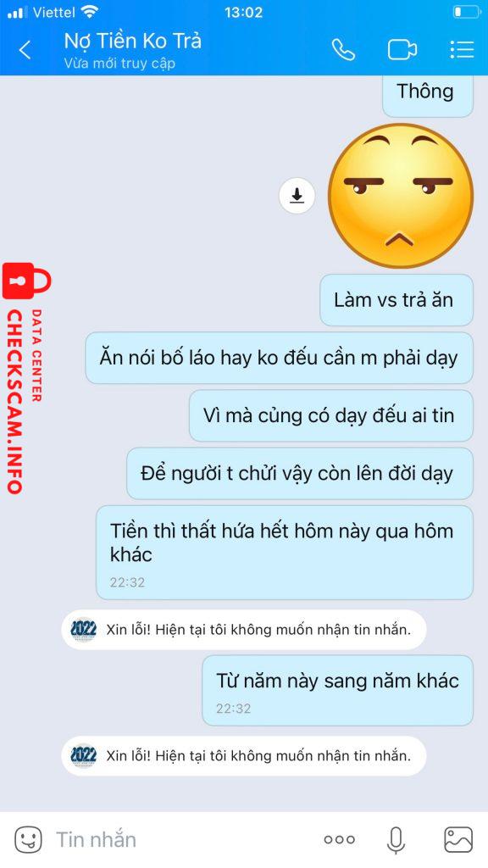The width and height of the screenshot is (488, 868).
Task: Tap the Tin nhắn message input field
Action: [183, 840]
